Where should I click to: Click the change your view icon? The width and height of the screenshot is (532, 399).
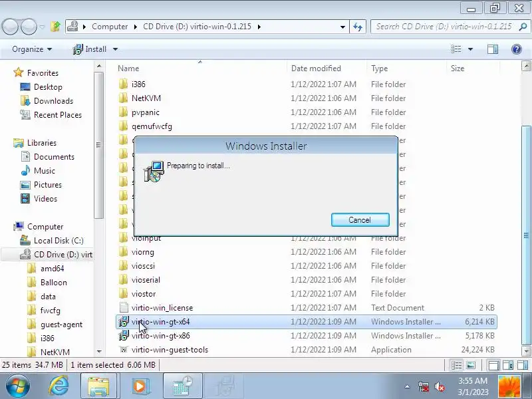pos(456,49)
